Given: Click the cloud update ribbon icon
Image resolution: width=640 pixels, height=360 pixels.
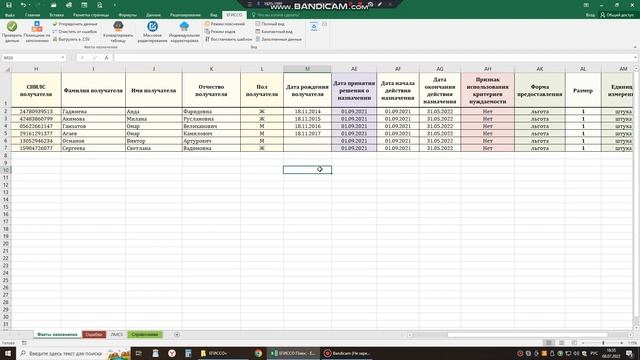Looking at the screenshot, I should point(313,27).
